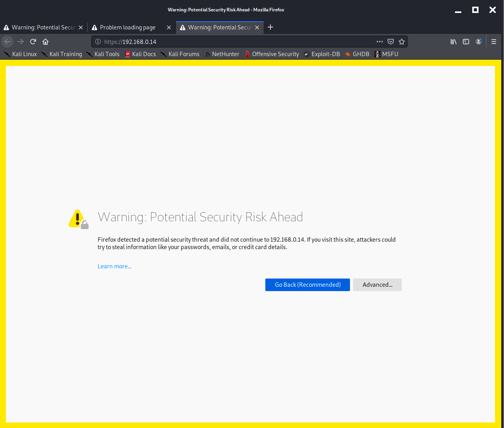Reload the current page
Viewport: 504px width, 428px height.
[33, 42]
